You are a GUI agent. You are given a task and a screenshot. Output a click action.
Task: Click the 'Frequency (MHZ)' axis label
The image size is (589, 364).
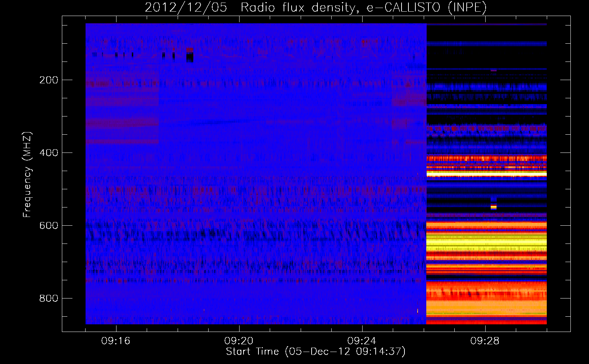pyautogui.click(x=27, y=175)
